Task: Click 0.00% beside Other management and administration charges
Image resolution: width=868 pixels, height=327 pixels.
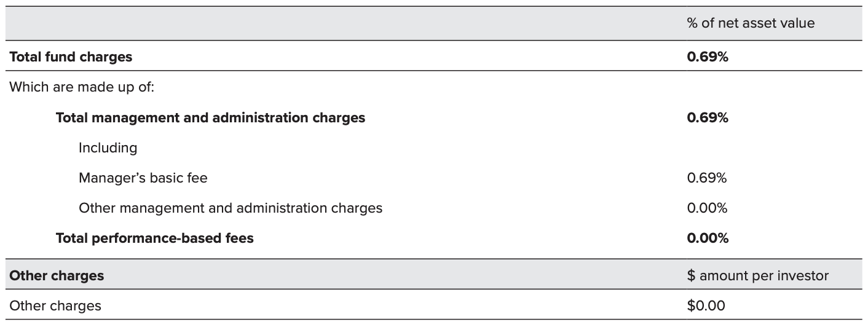Action: tap(707, 208)
